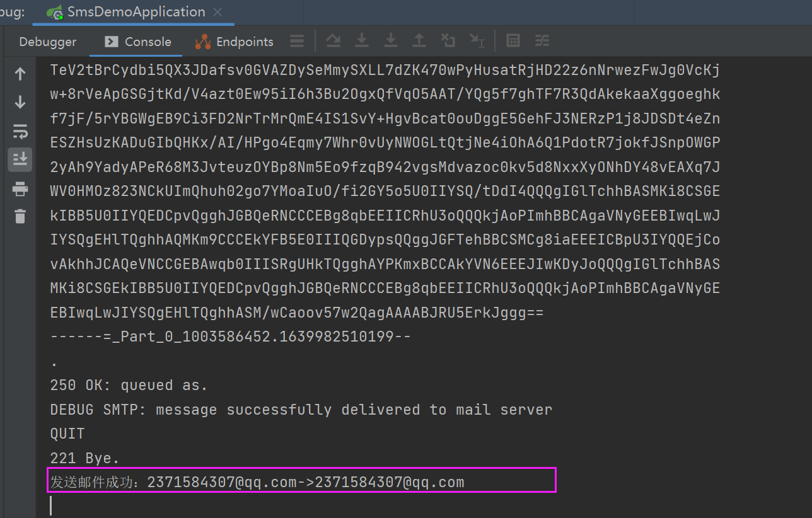This screenshot has width=812, height=518.
Task: Open the Endpoints tab
Action: tap(235, 42)
